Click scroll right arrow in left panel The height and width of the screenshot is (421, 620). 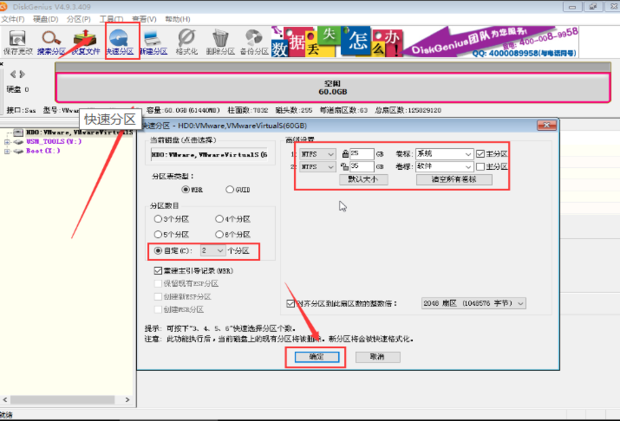coord(127,400)
